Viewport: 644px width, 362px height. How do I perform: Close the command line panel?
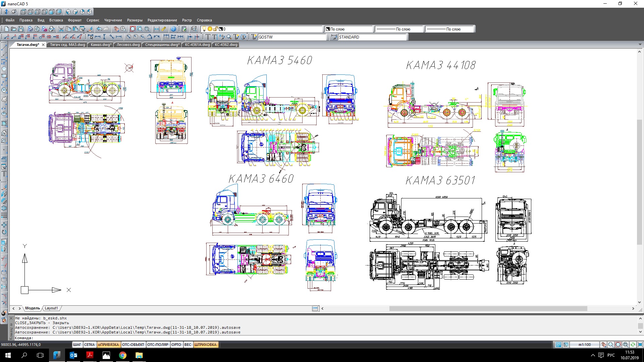[11, 318]
